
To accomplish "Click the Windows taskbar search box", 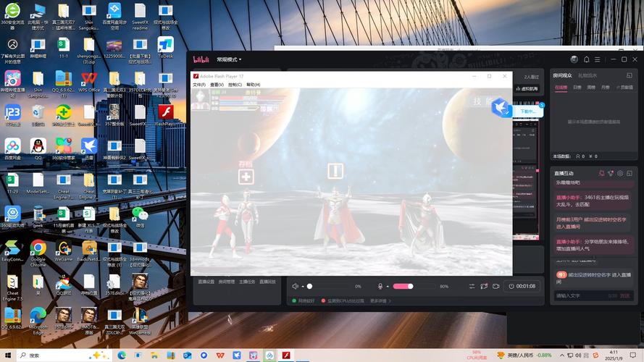I will (x=64, y=355).
